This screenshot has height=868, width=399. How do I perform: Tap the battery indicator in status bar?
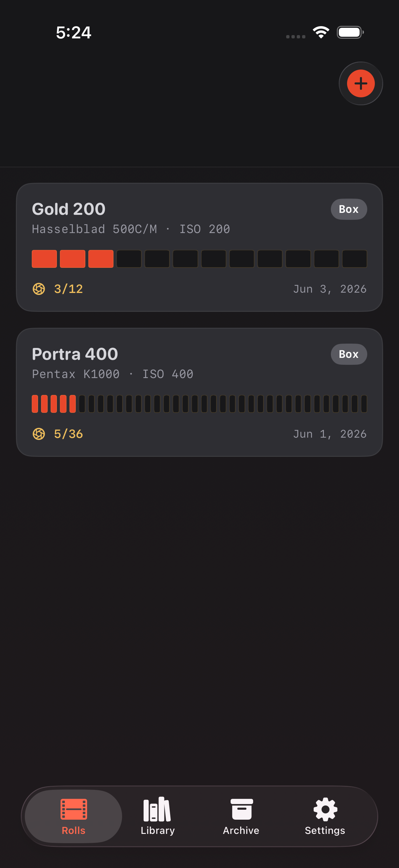[x=350, y=32]
